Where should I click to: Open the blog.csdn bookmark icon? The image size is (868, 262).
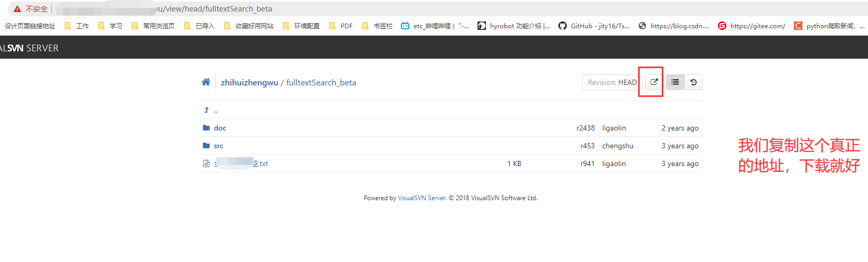(x=642, y=26)
